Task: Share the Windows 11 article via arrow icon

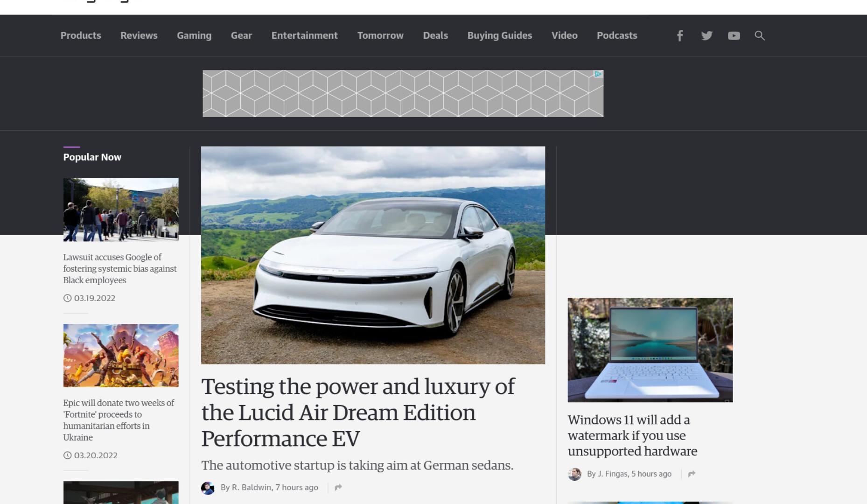Action: (x=692, y=474)
